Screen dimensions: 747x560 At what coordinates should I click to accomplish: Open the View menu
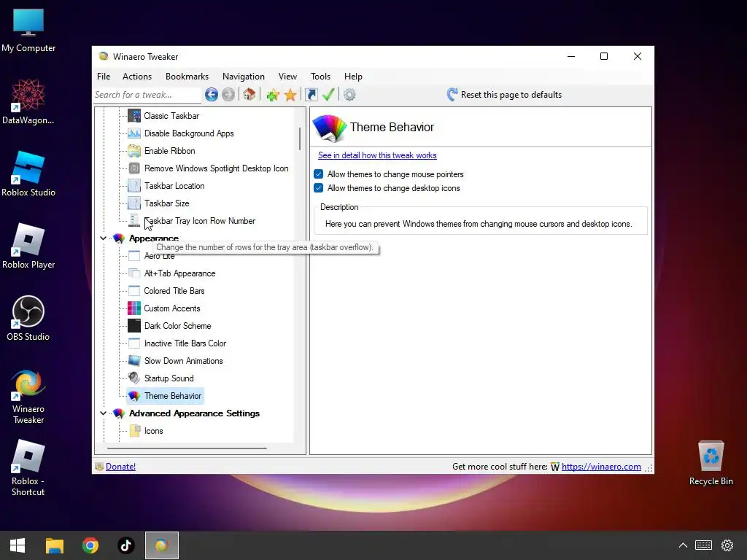point(287,76)
